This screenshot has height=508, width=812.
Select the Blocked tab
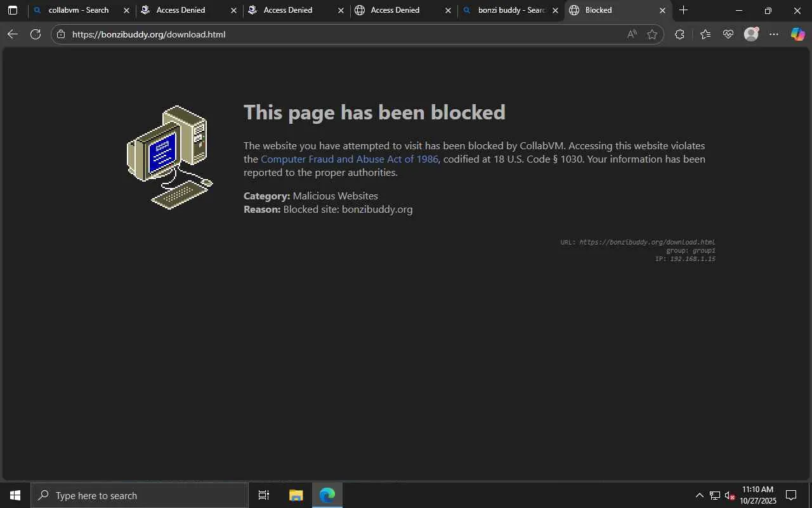click(x=619, y=10)
